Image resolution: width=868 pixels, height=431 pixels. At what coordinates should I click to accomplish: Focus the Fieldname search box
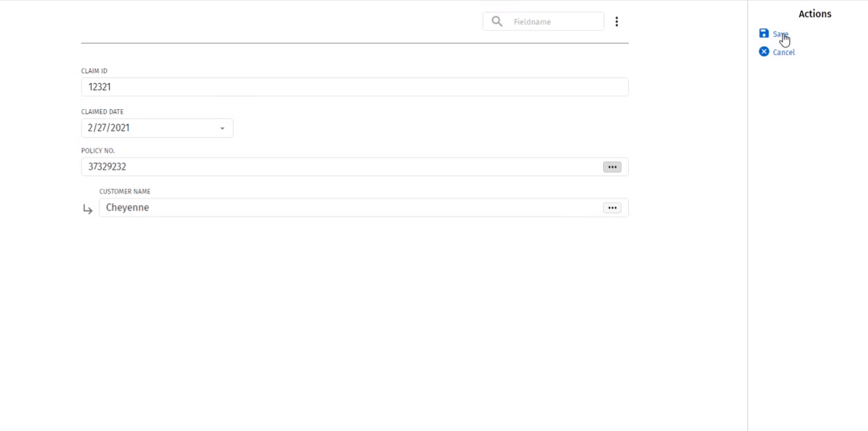554,22
